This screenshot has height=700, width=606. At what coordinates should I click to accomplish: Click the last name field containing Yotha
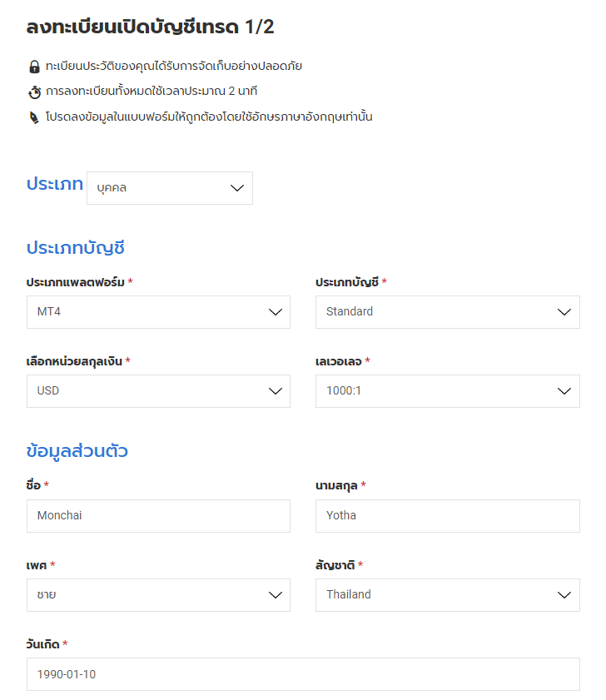447,516
